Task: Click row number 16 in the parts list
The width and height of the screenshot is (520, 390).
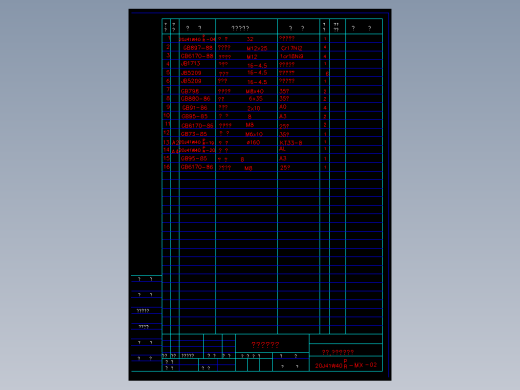Action: pyautogui.click(x=166, y=166)
